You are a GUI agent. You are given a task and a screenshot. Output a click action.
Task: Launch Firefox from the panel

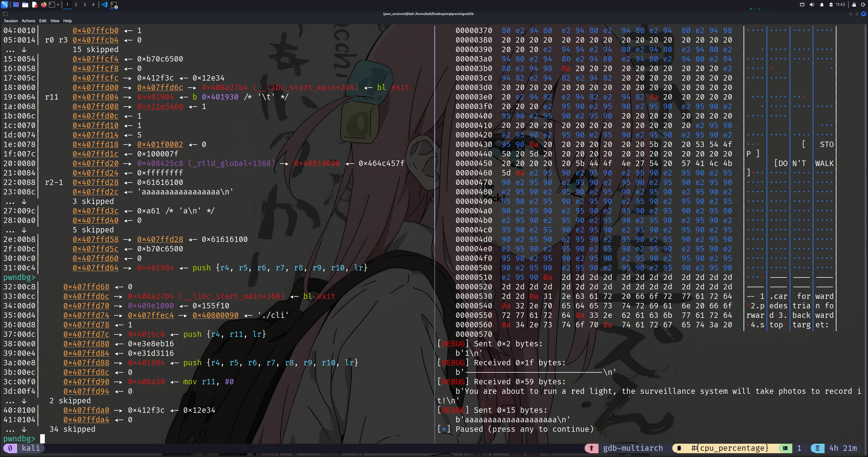[43, 5]
